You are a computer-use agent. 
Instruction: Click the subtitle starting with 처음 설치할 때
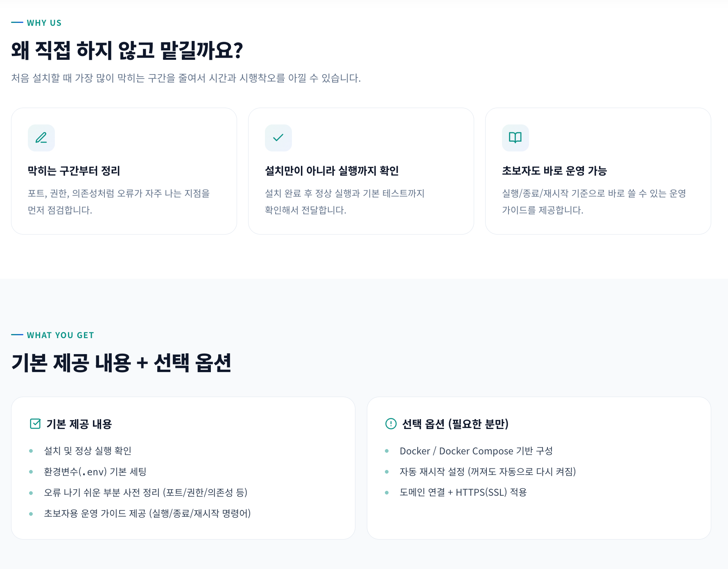[186, 78]
